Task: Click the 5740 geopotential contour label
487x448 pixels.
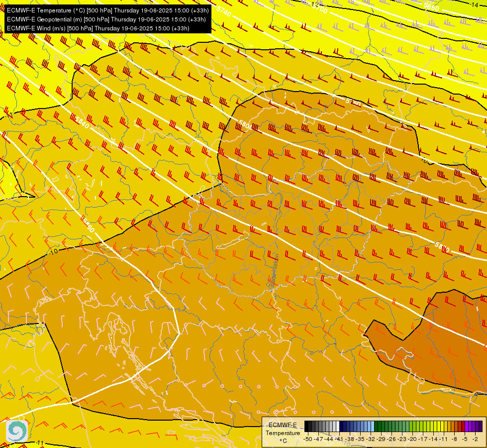Action: (x=224, y=11)
